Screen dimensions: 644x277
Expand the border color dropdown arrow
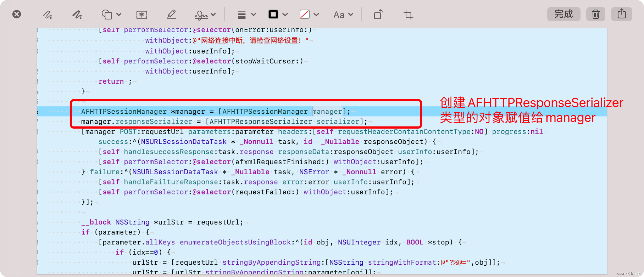pyautogui.click(x=285, y=15)
